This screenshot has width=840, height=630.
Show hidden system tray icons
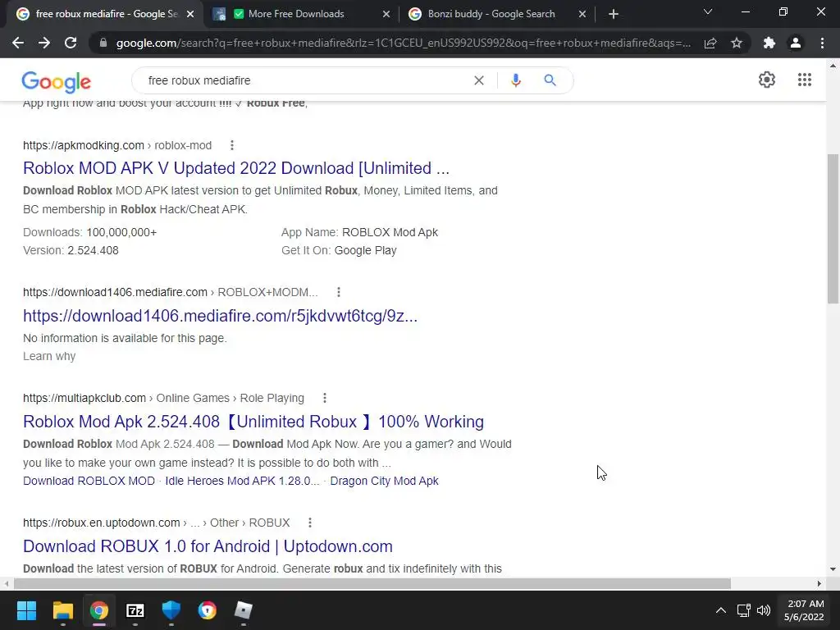tap(721, 610)
